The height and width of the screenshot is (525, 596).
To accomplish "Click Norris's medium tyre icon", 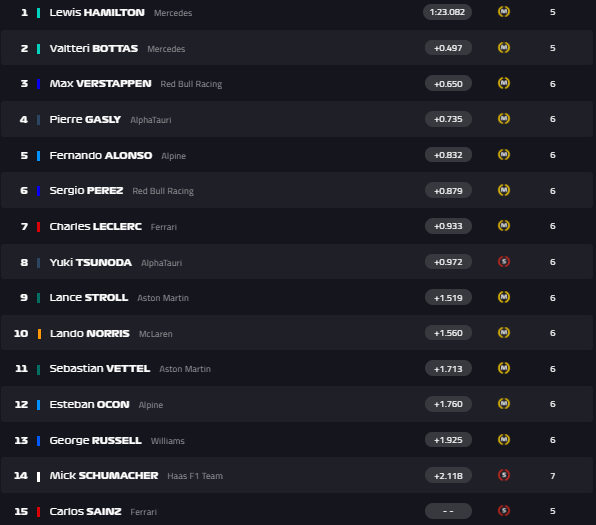I will (504, 333).
